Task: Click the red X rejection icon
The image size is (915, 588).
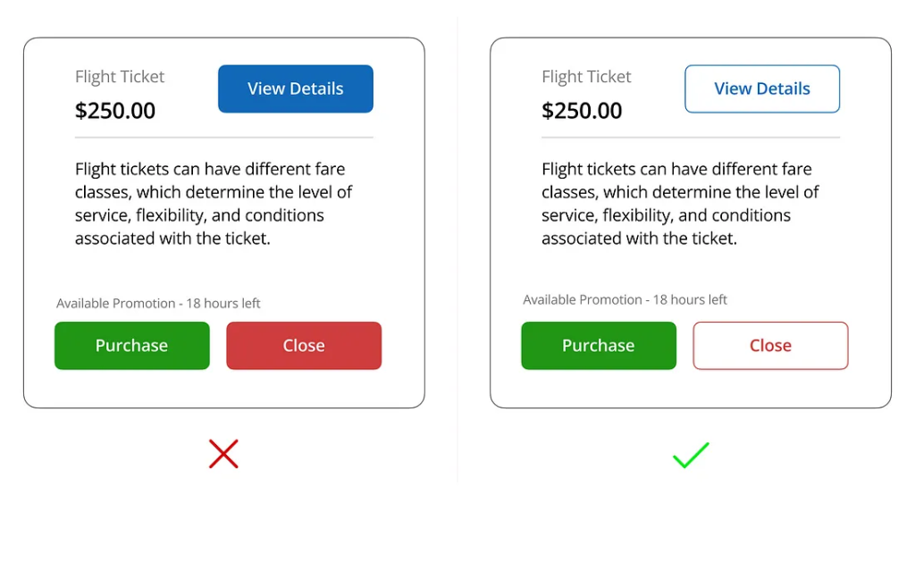Action: click(x=223, y=454)
